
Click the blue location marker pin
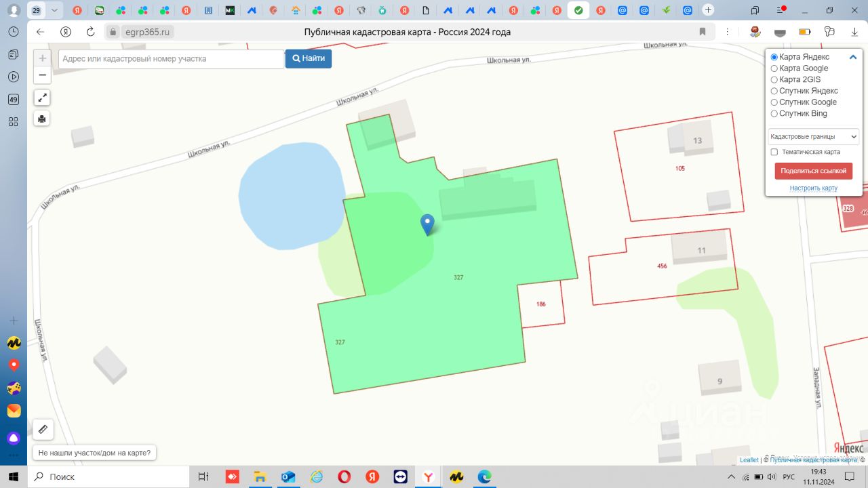click(427, 224)
